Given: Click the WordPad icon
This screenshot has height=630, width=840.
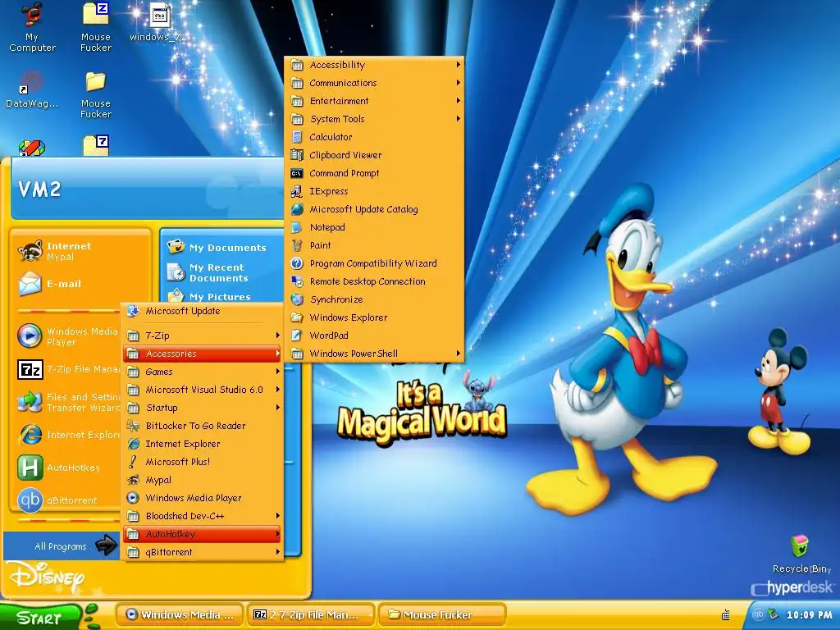Looking at the screenshot, I should pos(297,336).
